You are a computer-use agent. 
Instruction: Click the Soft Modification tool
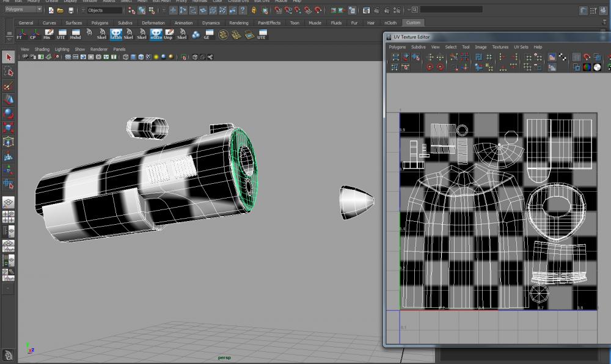tap(9, 156)
